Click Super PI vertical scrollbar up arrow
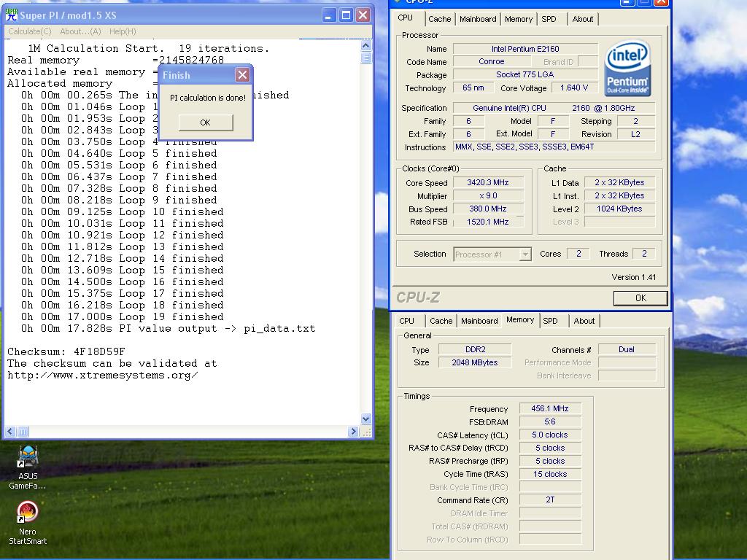Image resolution: width=747 pixels, height=560 pixels. [x=366, y=46]
